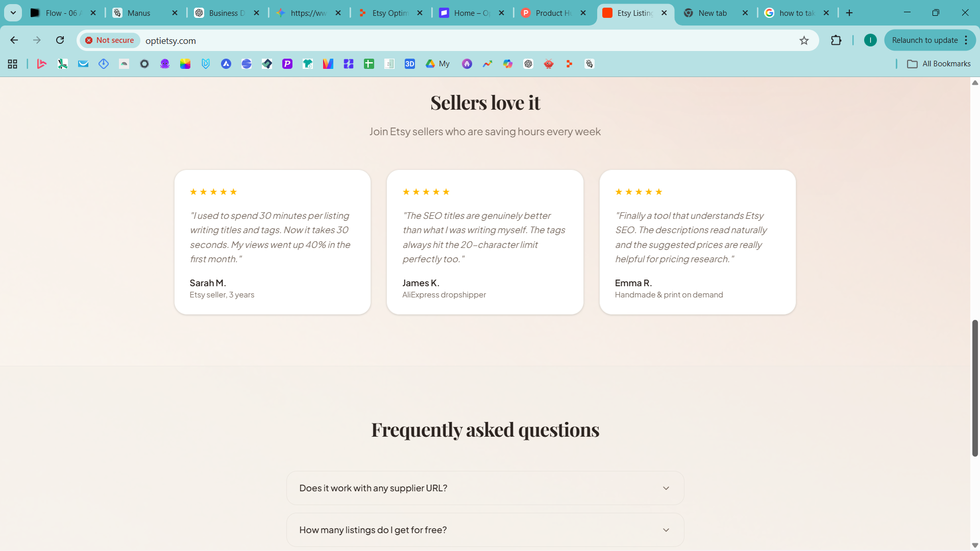Open the All Bookmarks folder

tap(938, 63)
